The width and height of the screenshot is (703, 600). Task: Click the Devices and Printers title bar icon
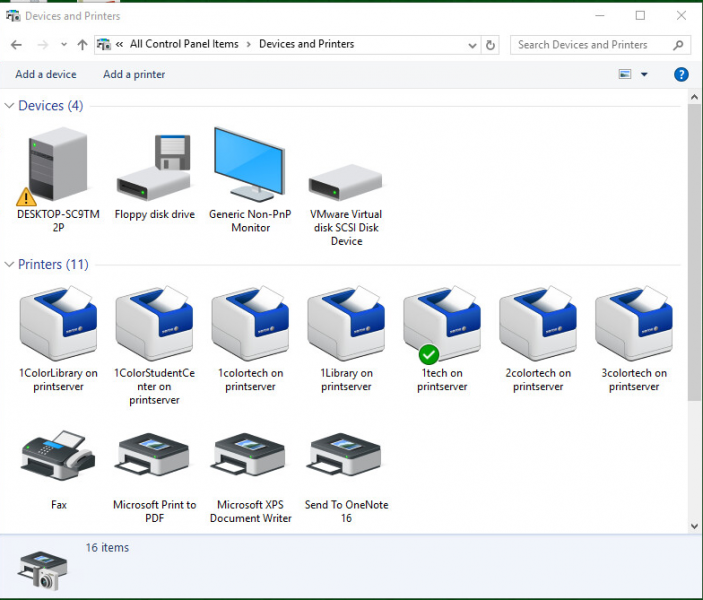[x=13, y=16]
